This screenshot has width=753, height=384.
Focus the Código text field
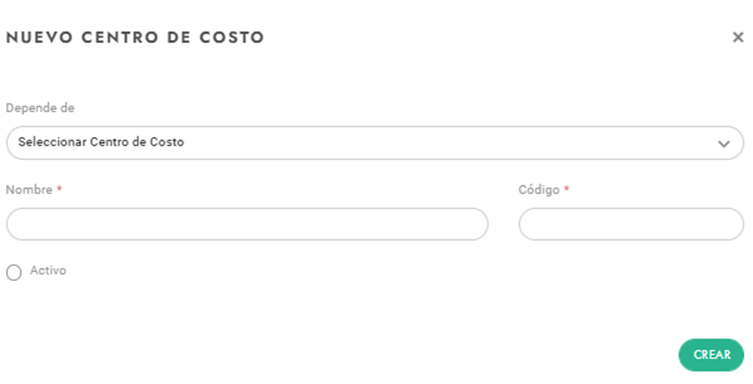[631, 224]
